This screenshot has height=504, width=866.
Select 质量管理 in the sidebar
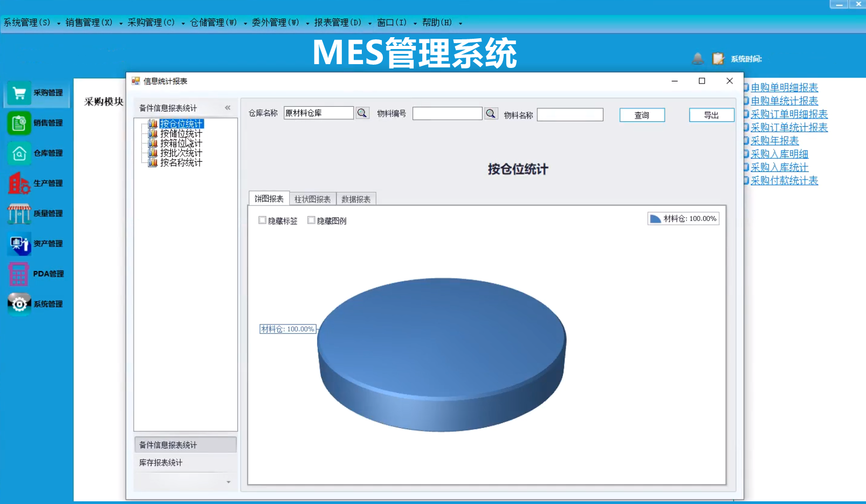tap(37, 214)
